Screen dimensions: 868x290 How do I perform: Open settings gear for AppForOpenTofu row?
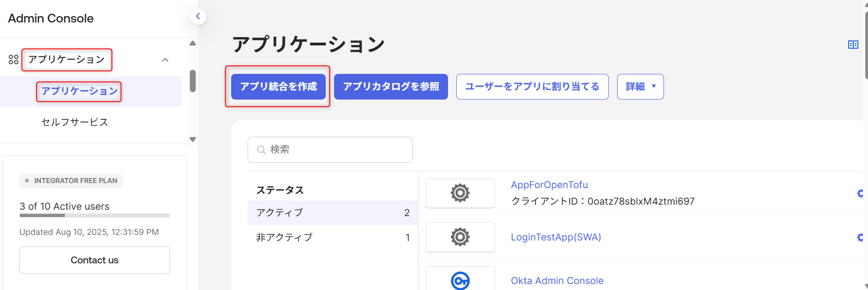coord(860,194)
